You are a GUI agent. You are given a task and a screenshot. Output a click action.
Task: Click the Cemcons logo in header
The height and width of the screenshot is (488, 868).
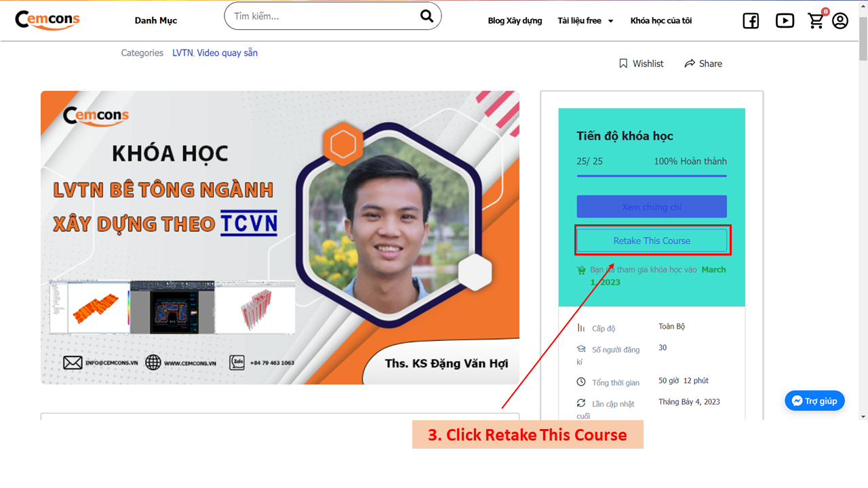tap(47, 20)
